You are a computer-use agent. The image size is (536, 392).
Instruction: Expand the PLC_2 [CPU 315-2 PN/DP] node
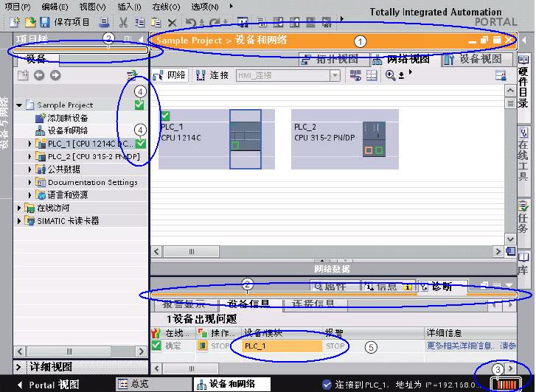29,156
